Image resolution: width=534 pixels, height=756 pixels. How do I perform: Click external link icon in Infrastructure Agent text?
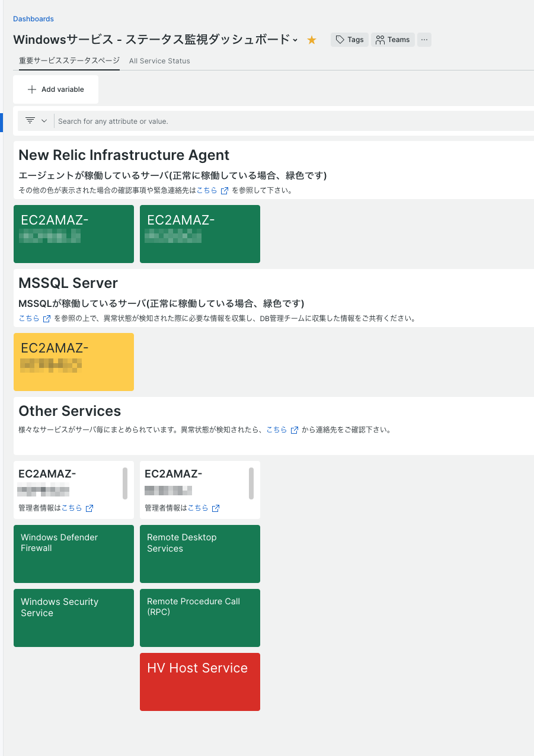(224, 191)
